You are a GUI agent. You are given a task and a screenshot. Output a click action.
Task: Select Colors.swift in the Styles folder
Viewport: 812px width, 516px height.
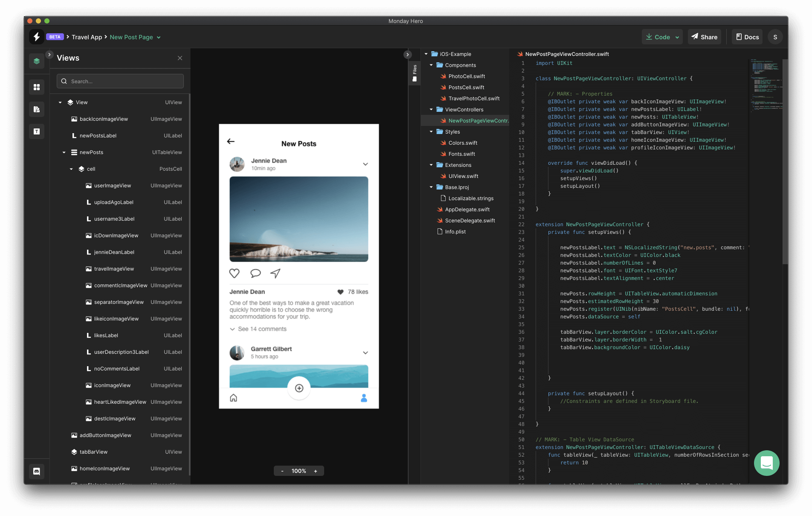464,143
